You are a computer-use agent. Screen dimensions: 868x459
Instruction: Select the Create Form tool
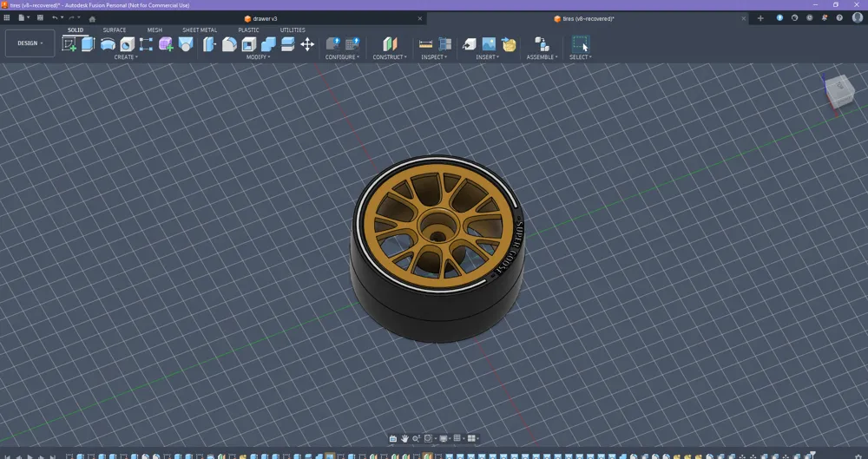[166, 44]
